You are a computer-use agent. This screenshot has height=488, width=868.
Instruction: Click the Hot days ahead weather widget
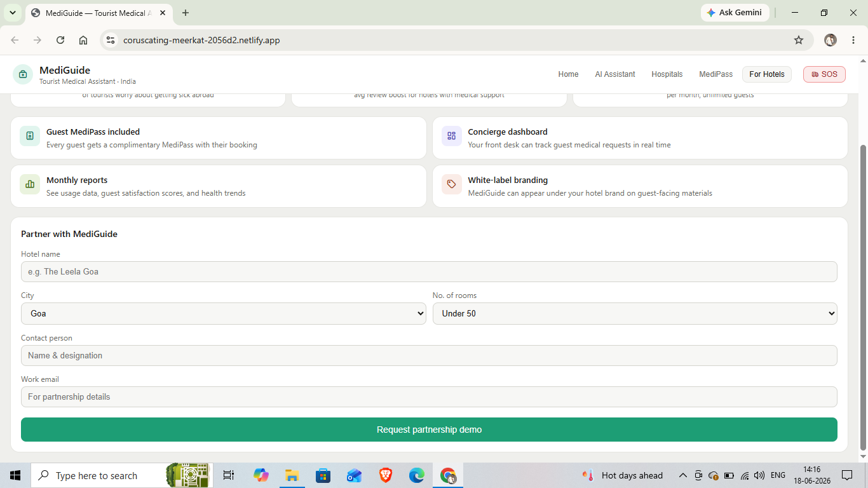click(623, 475)
